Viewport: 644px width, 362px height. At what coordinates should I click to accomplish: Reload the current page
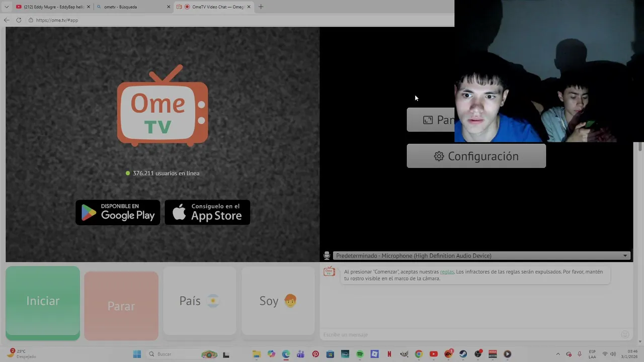pos(19,20)
